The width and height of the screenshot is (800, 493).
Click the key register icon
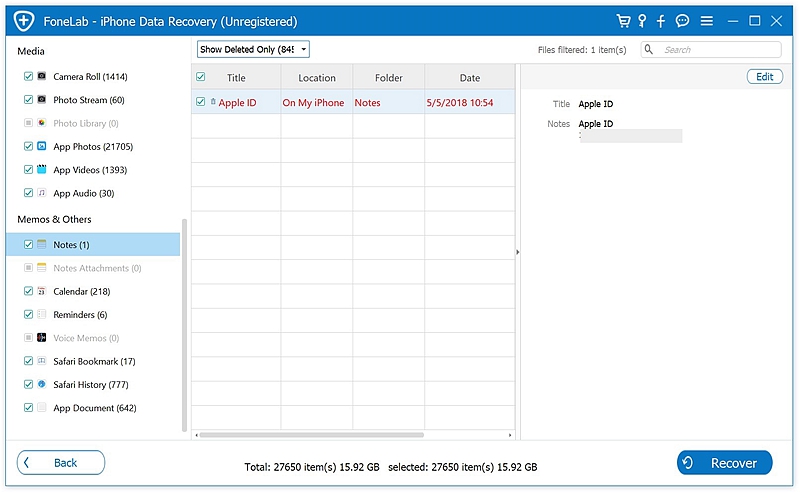coord(642,21)
